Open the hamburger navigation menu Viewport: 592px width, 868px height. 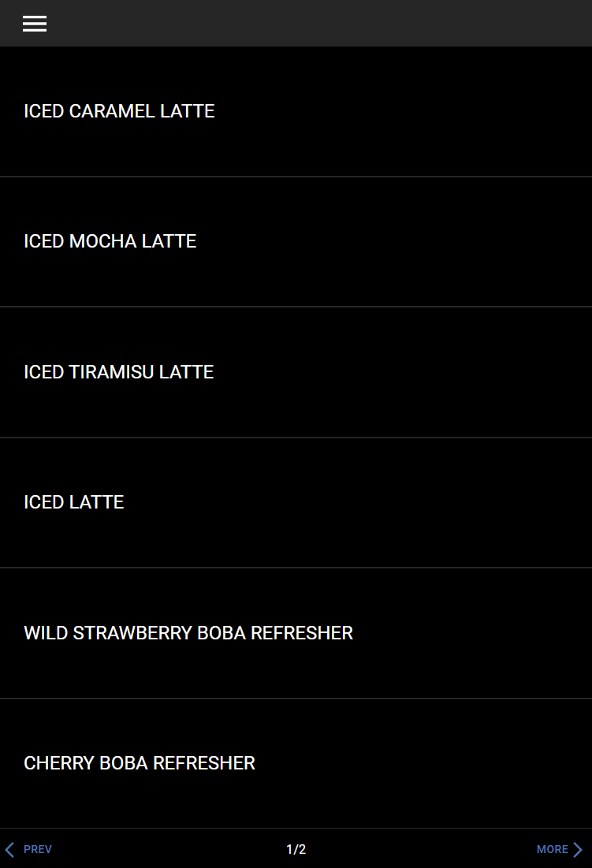point(35,24)
